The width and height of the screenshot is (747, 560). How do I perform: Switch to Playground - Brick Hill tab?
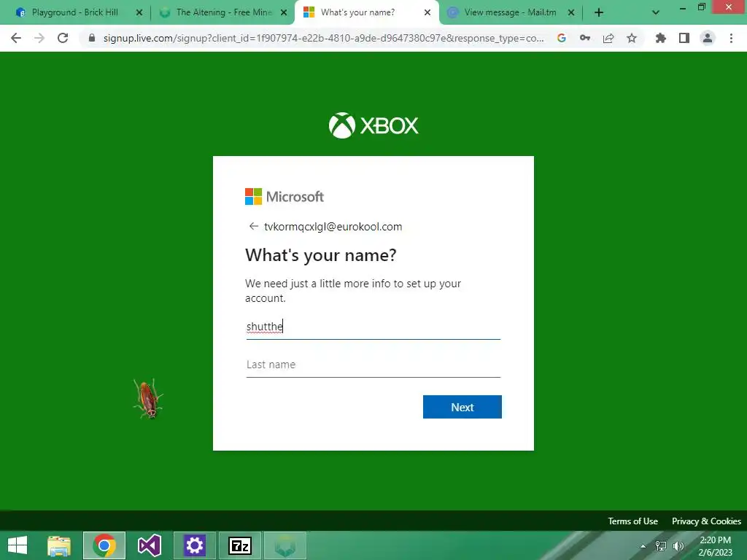pyautogui.click(x=75, y=12)
